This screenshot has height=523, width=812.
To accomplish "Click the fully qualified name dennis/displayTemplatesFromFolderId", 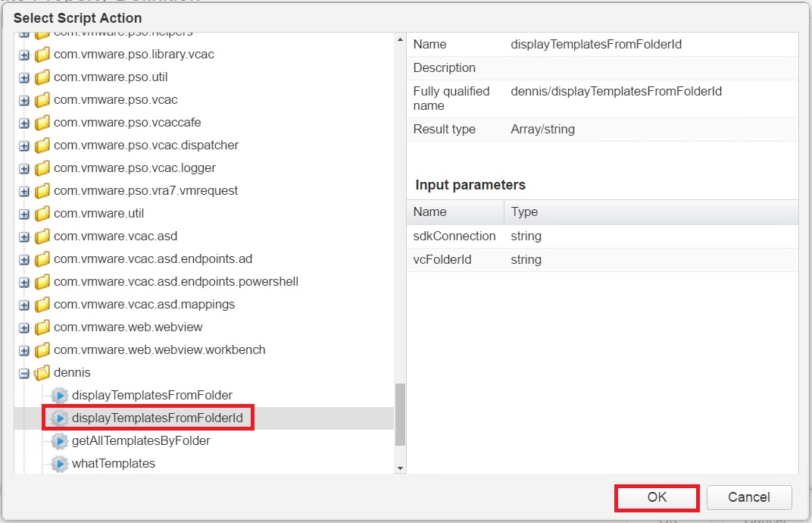I will (616, 92).
